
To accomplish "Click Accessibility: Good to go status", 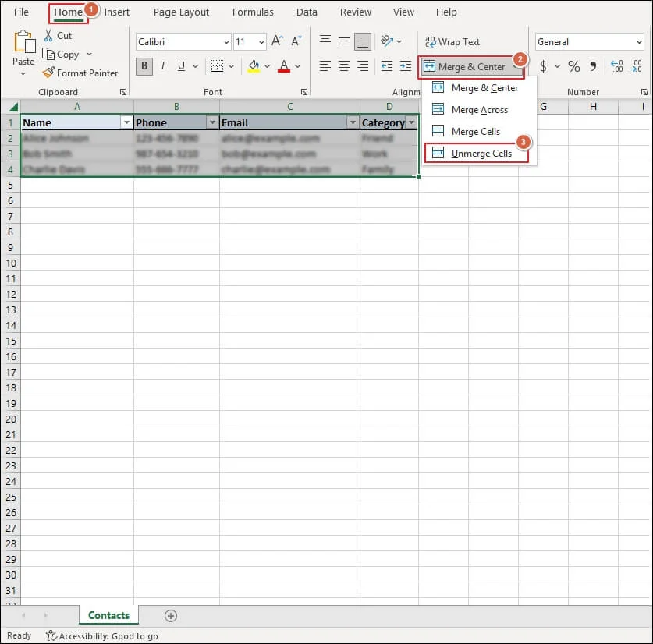I will 102,636.
